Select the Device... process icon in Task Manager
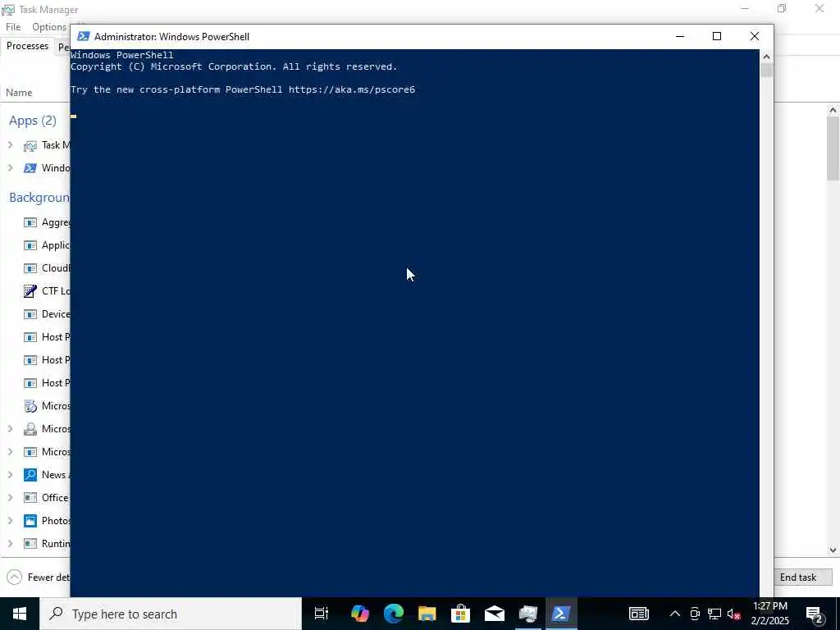This screenshot has height=630, width=840. pyautogui.click(x=30, y=314)
